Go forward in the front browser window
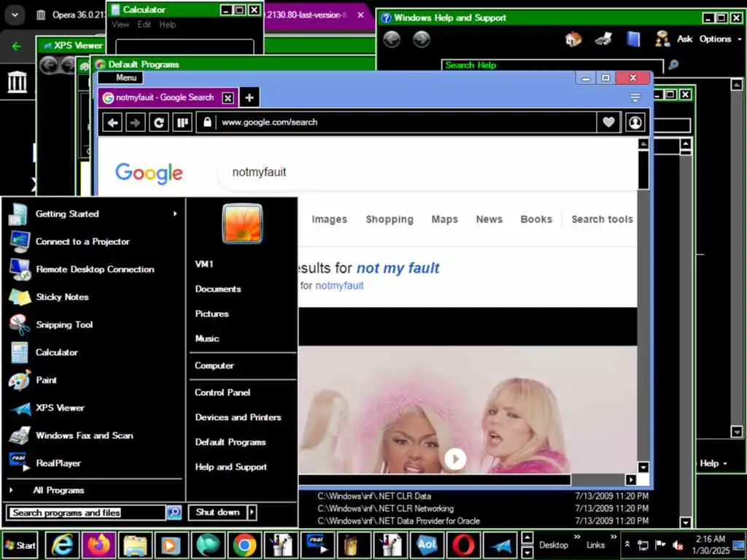Image resolution: width=747 pixels, height=560 pixels. tap(135, 122)
